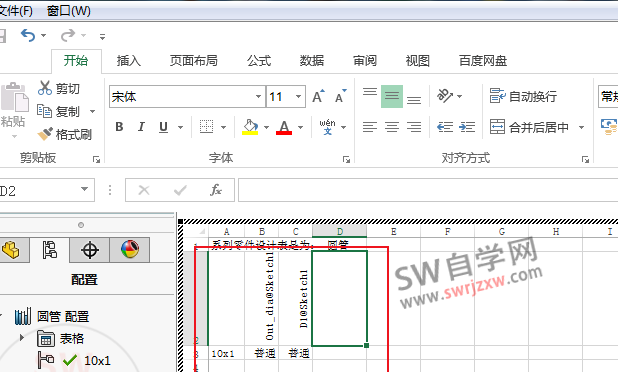
Task: Open DimXpertManager crosshair tab
Action: click(x=89, y=250)
